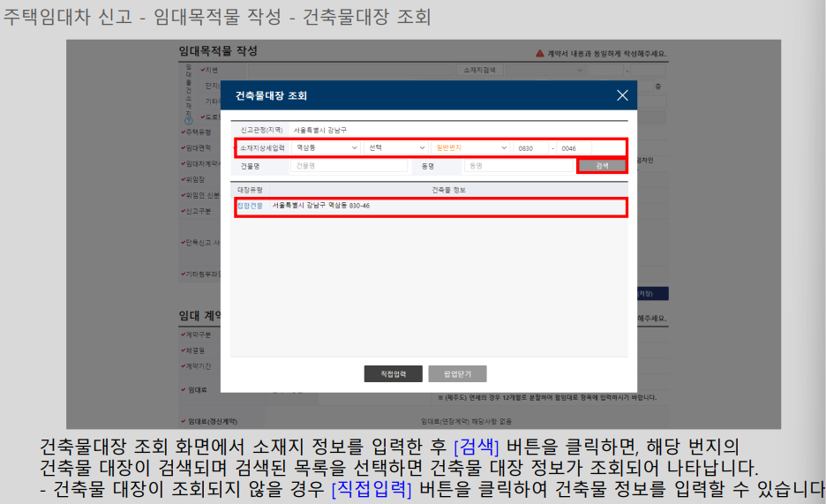Viewport: 826px width, 504px height.
Task: Open the 역삼동 district dropdown
Action: pos(326,148)
